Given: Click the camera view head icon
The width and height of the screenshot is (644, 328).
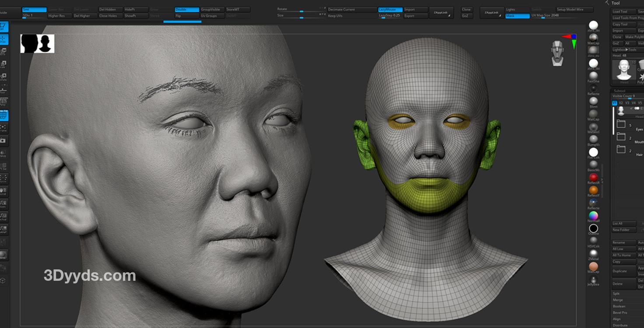Looking at the screenshot, I should [557, 53].
